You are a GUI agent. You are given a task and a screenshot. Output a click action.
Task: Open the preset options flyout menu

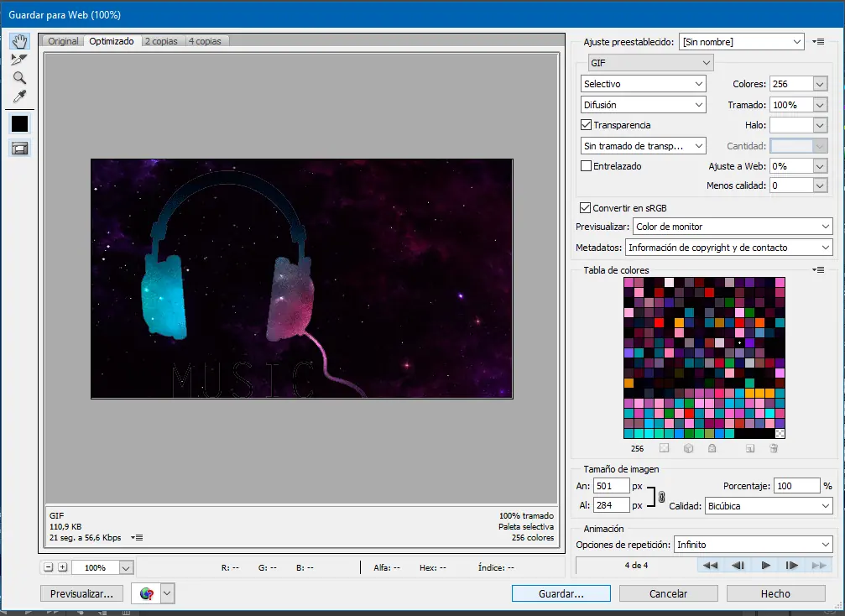[818, 41]
